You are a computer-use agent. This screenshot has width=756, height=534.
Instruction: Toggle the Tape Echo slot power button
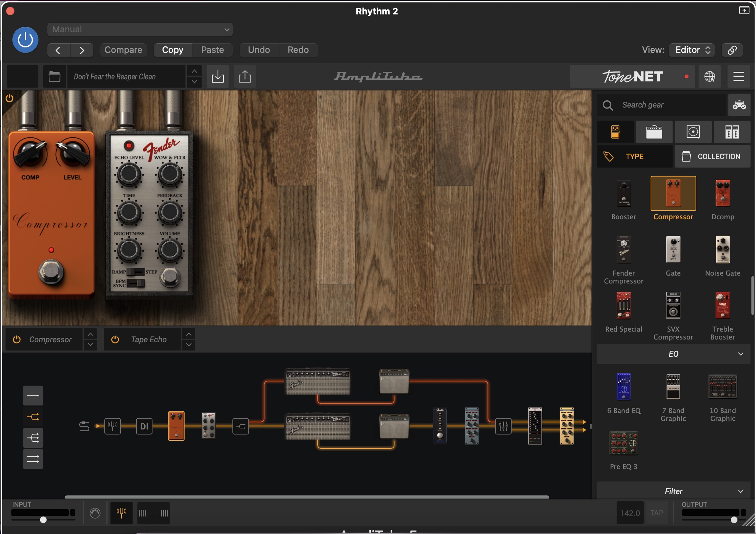pyautogui.click(x=115, y=340)
